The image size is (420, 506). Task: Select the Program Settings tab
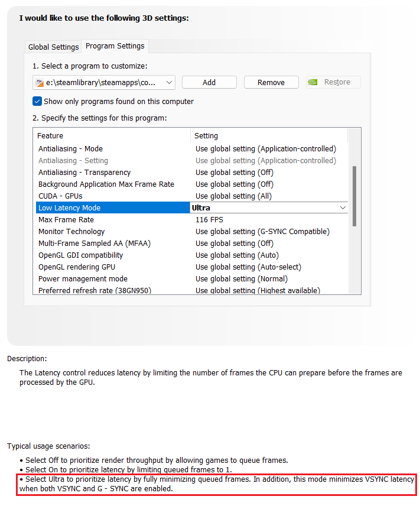tap(115, 46)
